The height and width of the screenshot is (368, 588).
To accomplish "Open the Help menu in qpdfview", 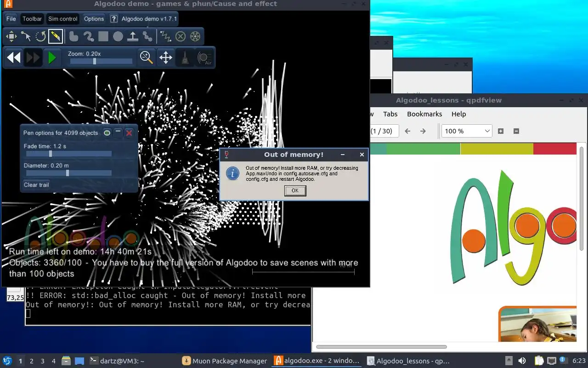I will 458,114.
